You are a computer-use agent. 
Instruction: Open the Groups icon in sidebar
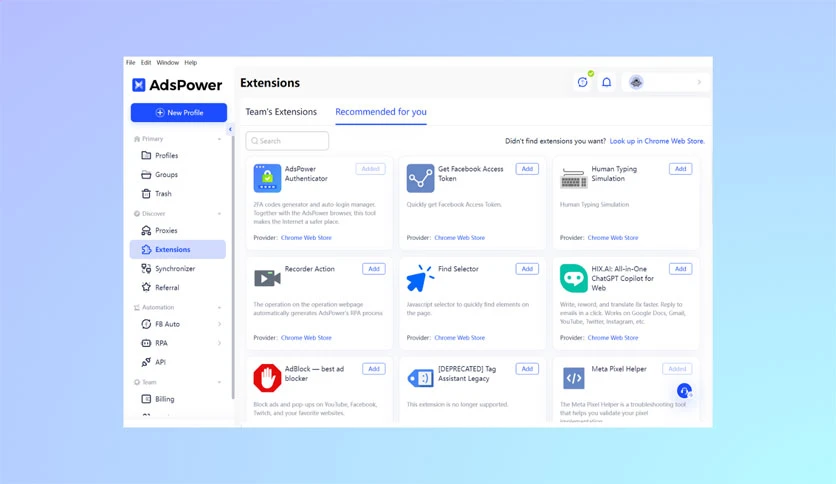pos(146,174)
